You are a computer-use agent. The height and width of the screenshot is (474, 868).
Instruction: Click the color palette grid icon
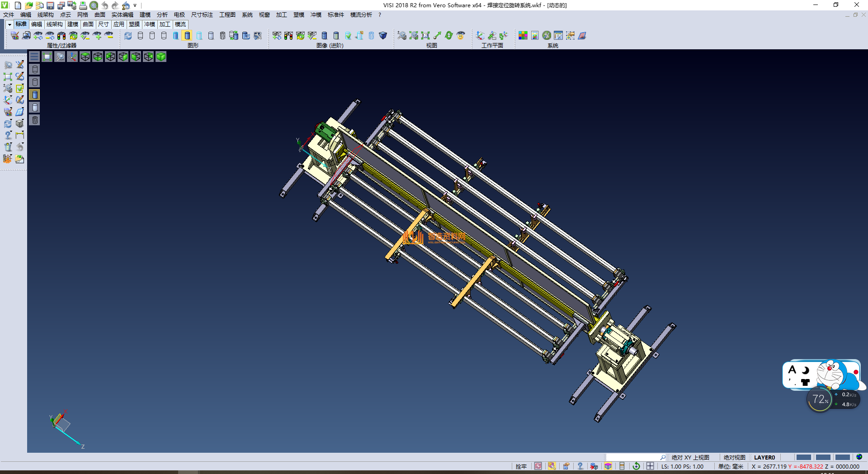[x=523, y=35]
